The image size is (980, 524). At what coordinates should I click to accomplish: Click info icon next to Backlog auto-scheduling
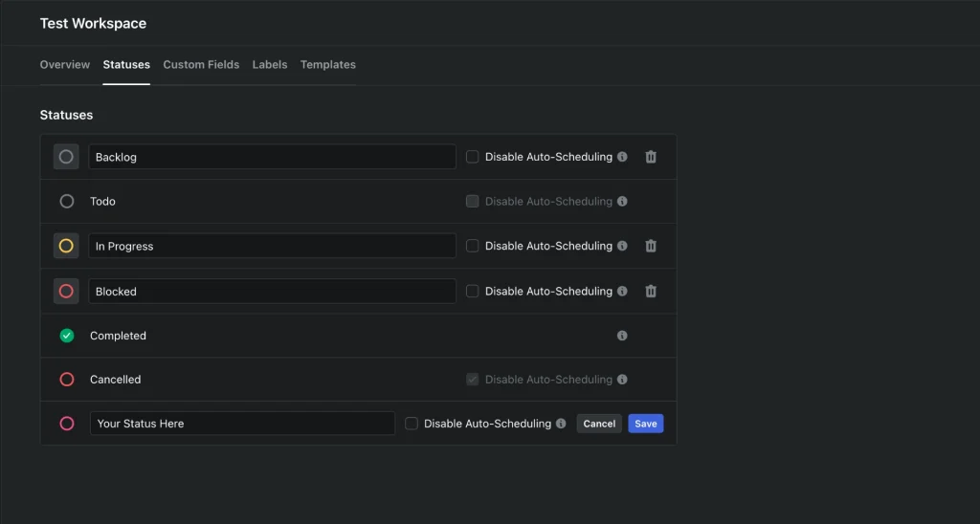pos(622,157)
